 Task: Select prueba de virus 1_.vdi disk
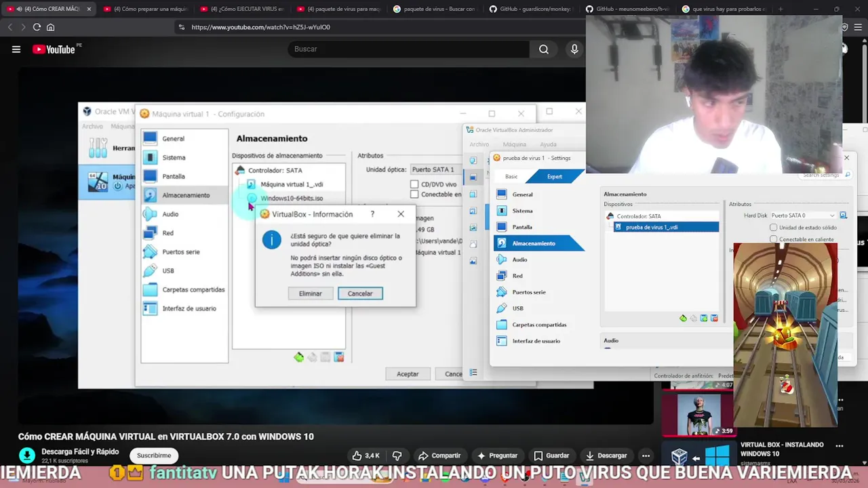pos(666,227)
